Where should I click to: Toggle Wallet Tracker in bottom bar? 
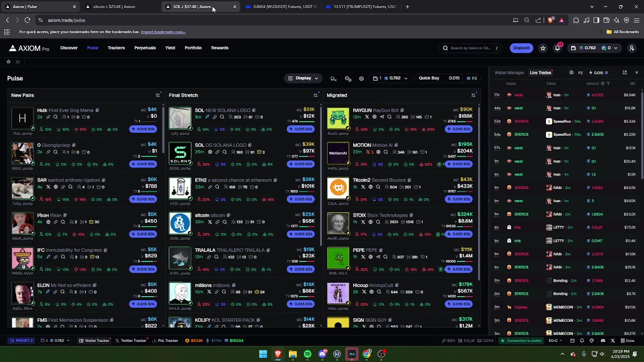tap(94, 340)
